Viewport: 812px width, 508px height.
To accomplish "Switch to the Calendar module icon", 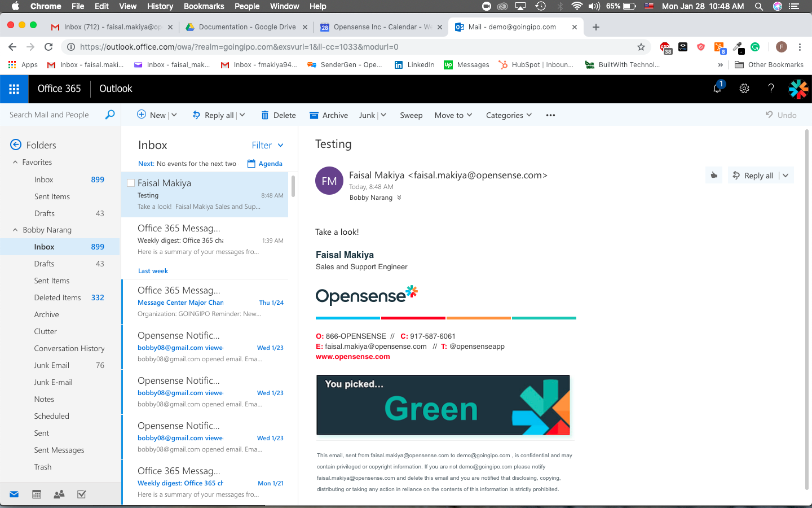I will (x=37, y=494).
